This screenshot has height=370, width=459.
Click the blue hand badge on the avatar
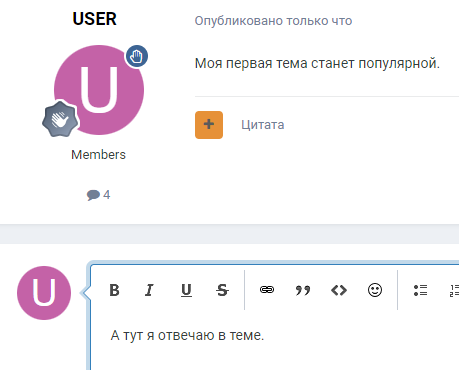(137, 56)
